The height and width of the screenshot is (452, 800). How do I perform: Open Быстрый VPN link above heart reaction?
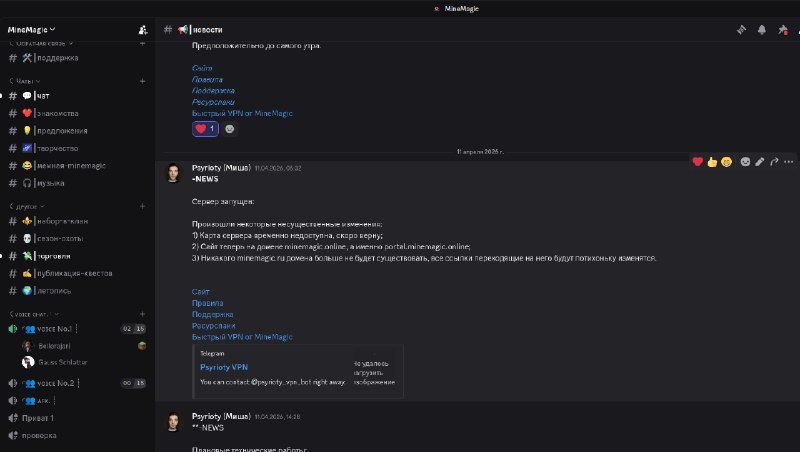click(242, 113)
